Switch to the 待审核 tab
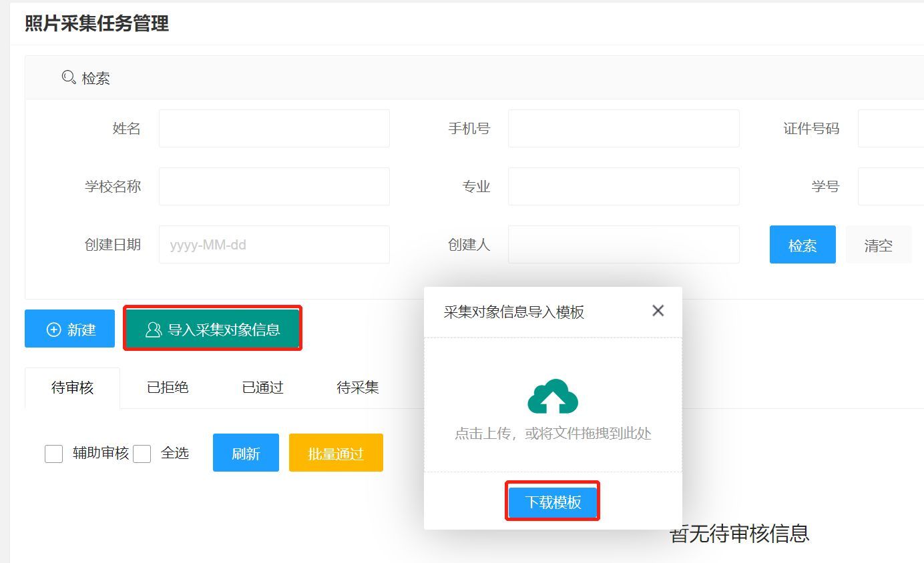The width and height of the screenshot is (924, 563). click(x=73, y=388)
